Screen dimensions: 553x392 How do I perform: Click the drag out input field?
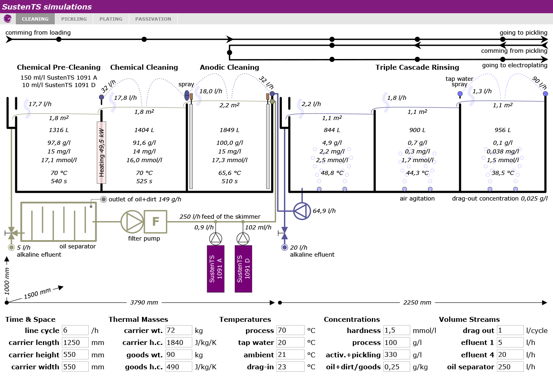(x=510, y=330)
